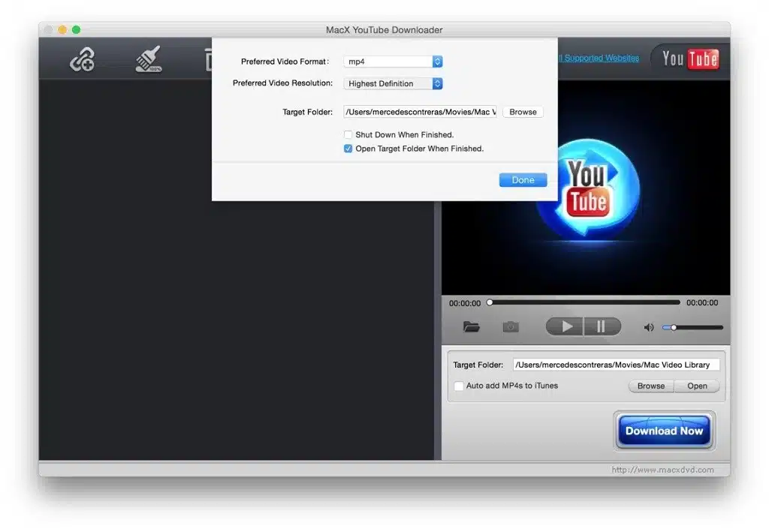Open a video file via the folder icon

click(x=471, y=326)
